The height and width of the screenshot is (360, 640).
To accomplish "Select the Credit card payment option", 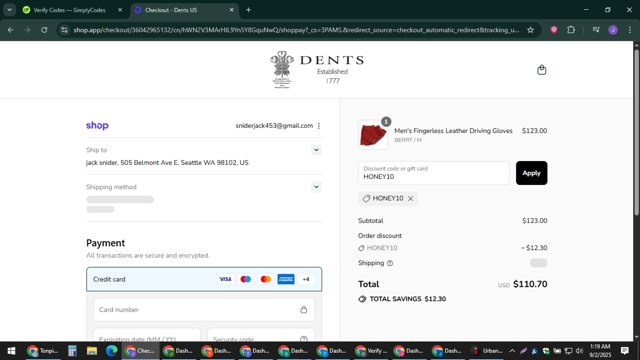I will click(204, 279).
